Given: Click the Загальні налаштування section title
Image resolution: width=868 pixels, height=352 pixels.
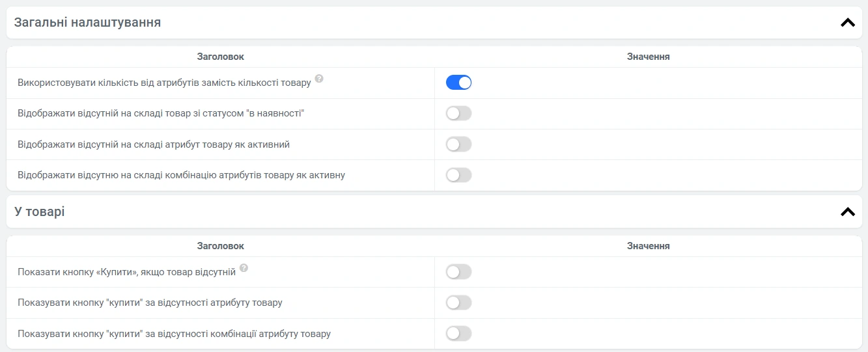Looking at the screenshot, I should coord(87,23).
